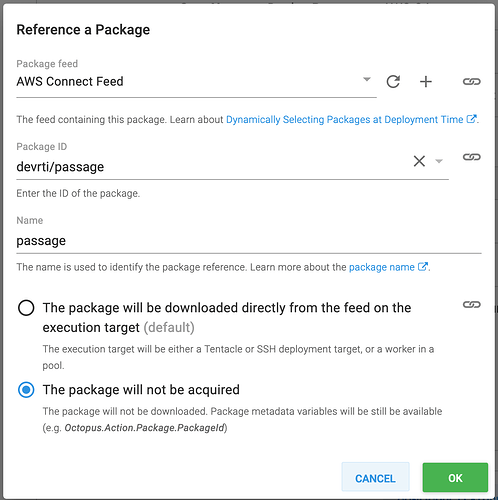Add a new package feed with plus icon
498x500 pixels.
tap(426, 82)
